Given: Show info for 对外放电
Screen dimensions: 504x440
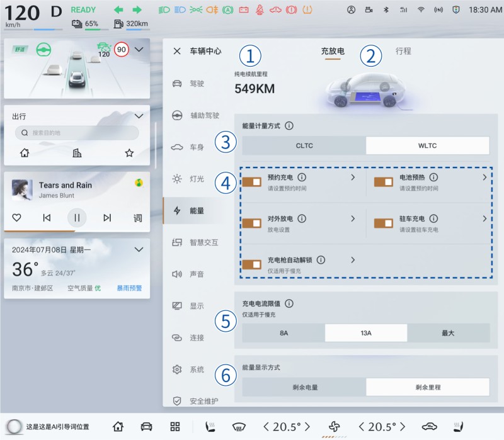Looking at the screenshot, I should (302, 218).
